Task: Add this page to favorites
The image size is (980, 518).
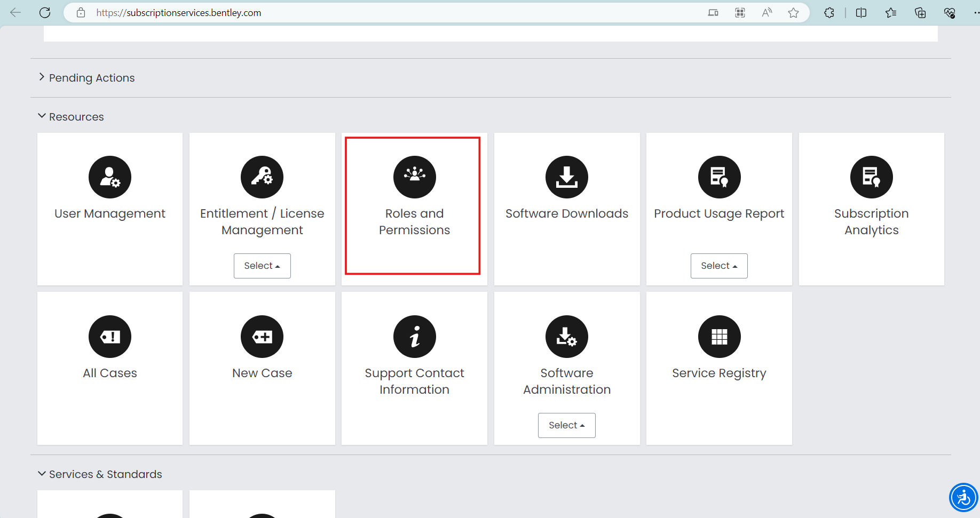Action: (794, 13)
